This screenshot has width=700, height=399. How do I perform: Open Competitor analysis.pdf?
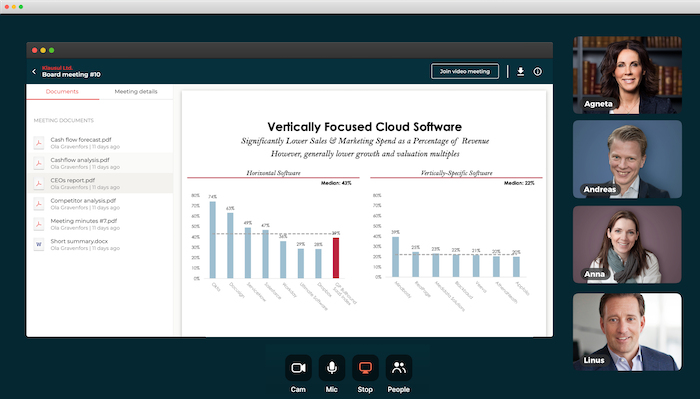pyautogui.click(x=100, y=204)
